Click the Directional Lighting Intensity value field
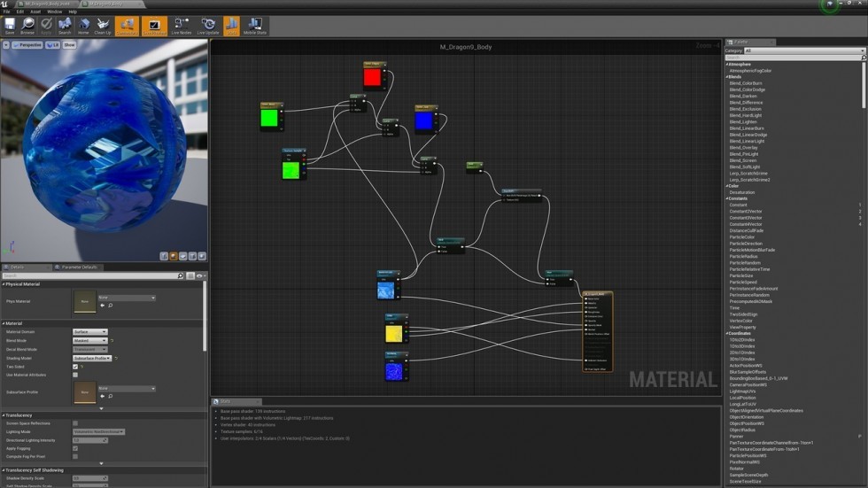Image resolution: width=868 pixels, height=488 pixels. point(90,440)
